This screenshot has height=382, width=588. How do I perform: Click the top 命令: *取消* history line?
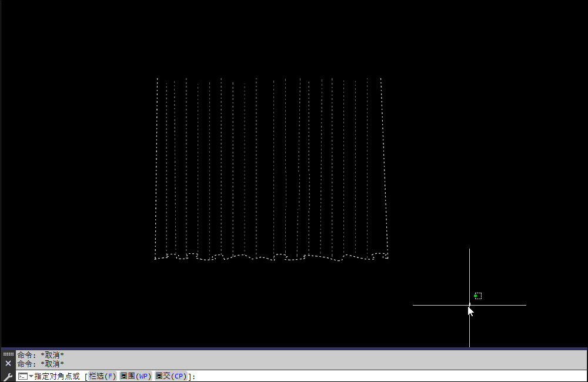click(41, 355)
